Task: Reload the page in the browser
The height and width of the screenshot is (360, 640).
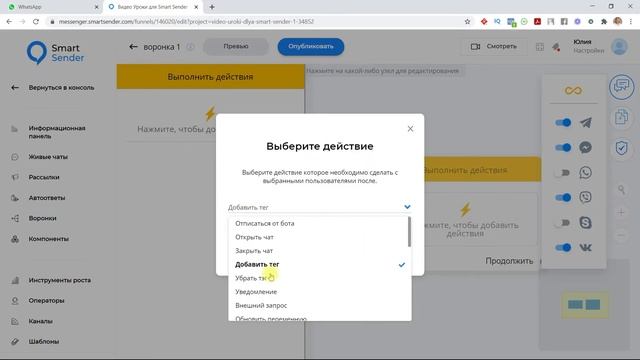Action: coord(36,22)
